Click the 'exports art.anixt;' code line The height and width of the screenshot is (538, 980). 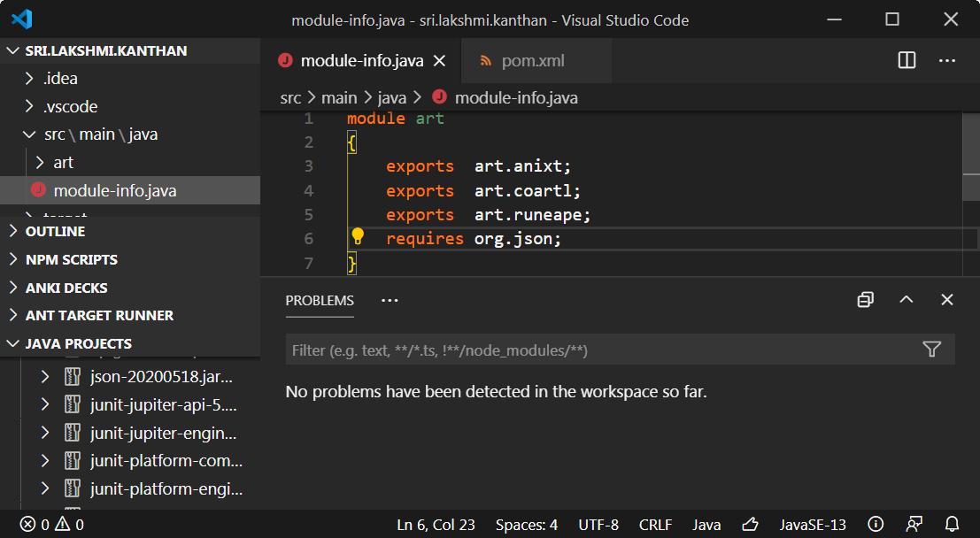pos(478,166)
